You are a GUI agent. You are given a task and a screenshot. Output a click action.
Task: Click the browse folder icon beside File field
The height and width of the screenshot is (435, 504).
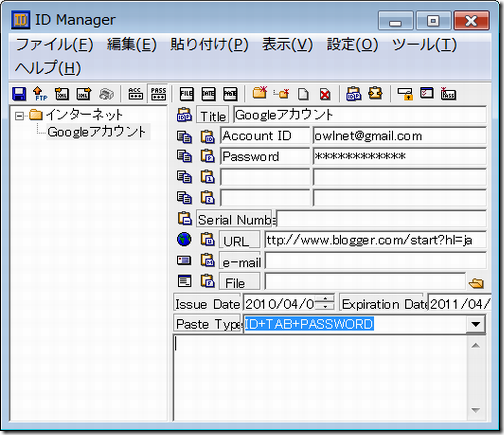[x=476, y=283]
